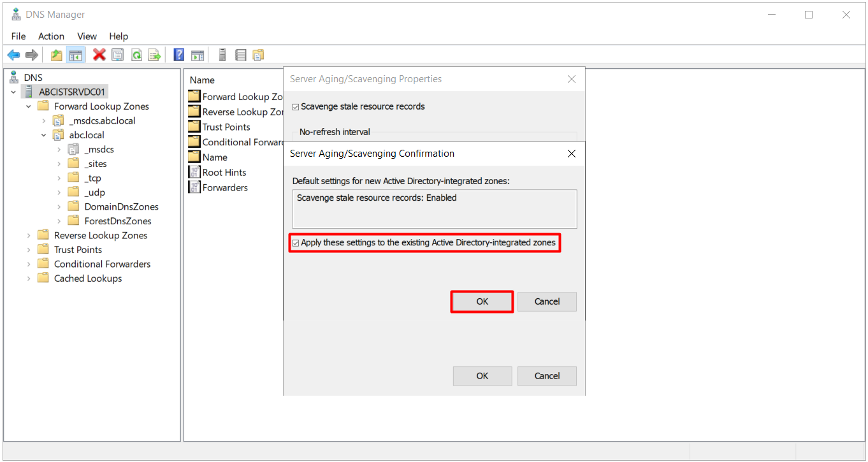
Task: Uncheck Apply these settings to existing zones
Action: coord(295,243)
